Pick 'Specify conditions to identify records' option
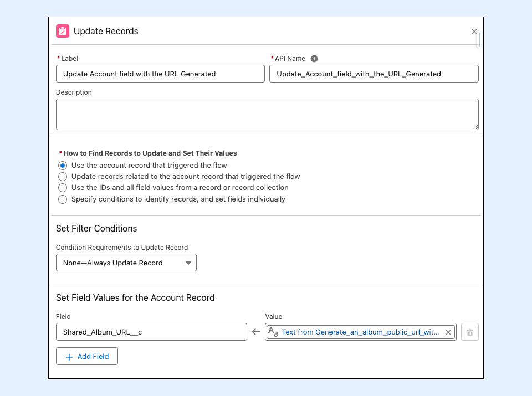 [63, 199]
